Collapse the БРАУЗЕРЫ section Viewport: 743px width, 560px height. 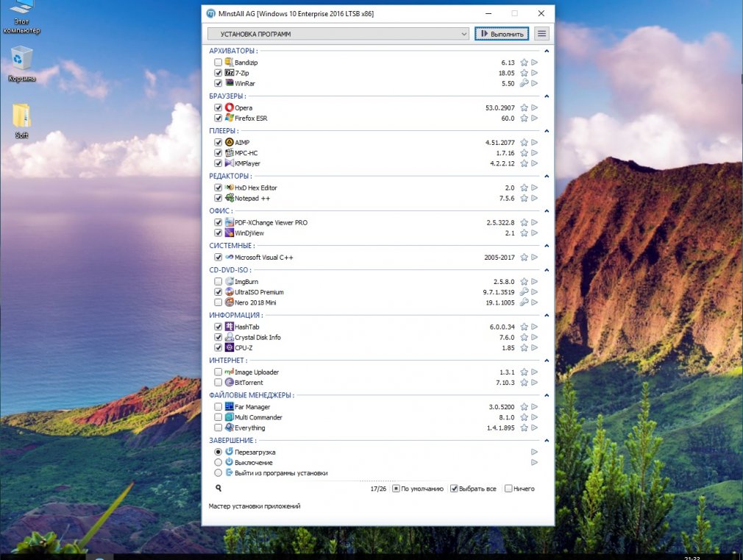pyautogui.click(x=547, y=96)
